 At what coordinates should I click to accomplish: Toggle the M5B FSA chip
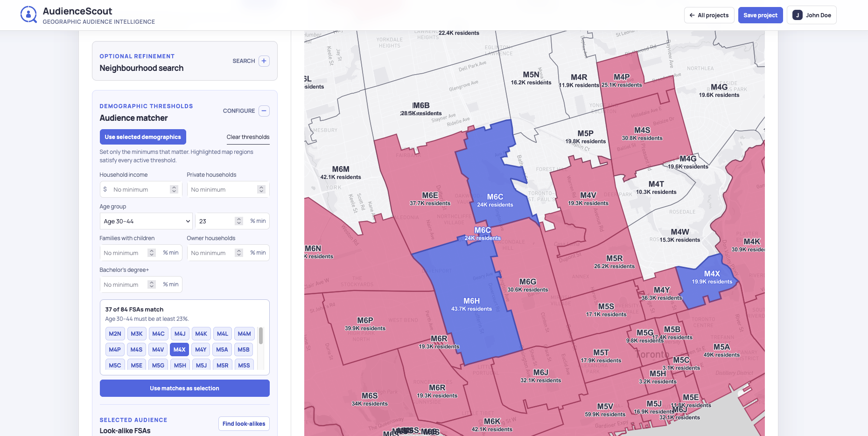pyautogui.click(x=244, y=350)
